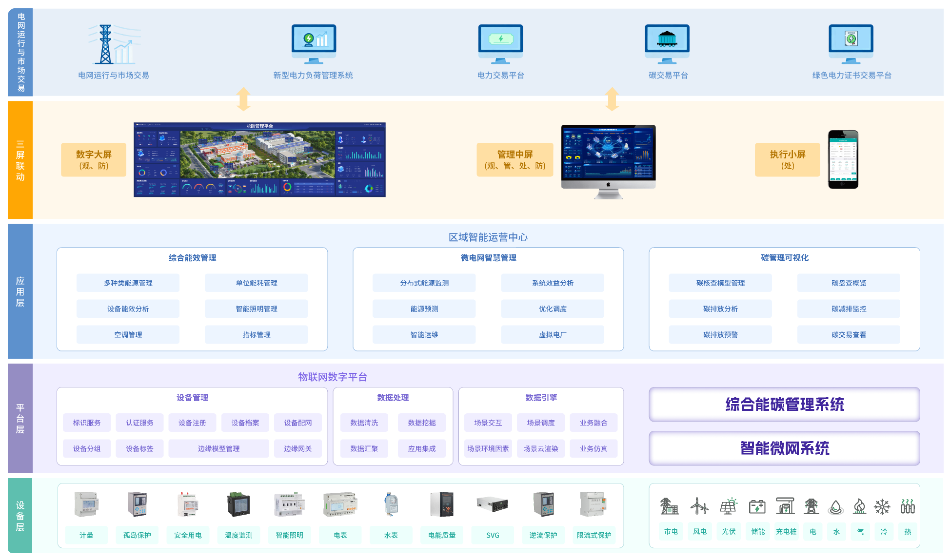Open the 能碳管理平台 dashboard thumbnail
The image size is (950, 560).
pos(259,160)
